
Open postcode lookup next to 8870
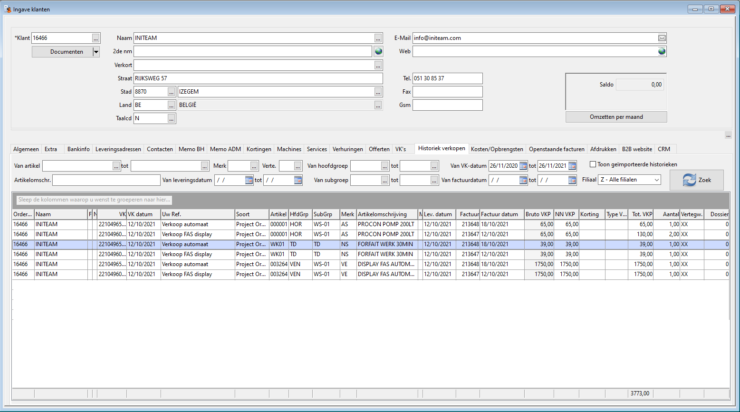coord(171,92)
